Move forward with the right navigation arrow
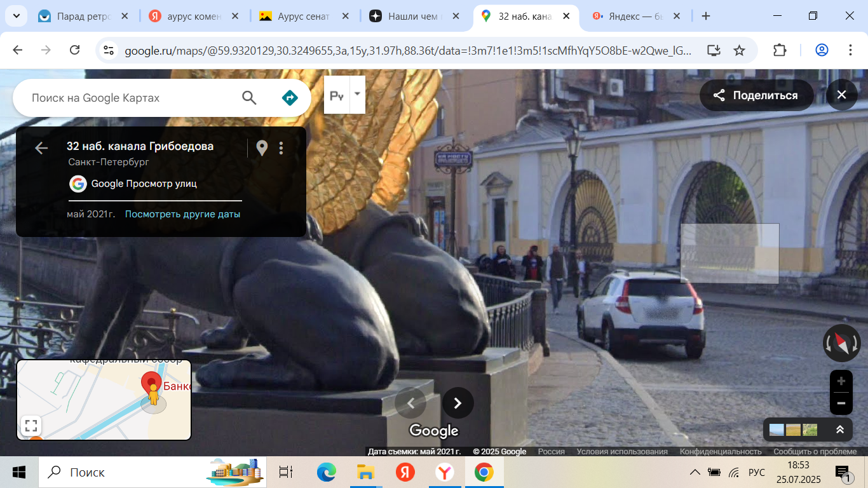 point(458,403)
